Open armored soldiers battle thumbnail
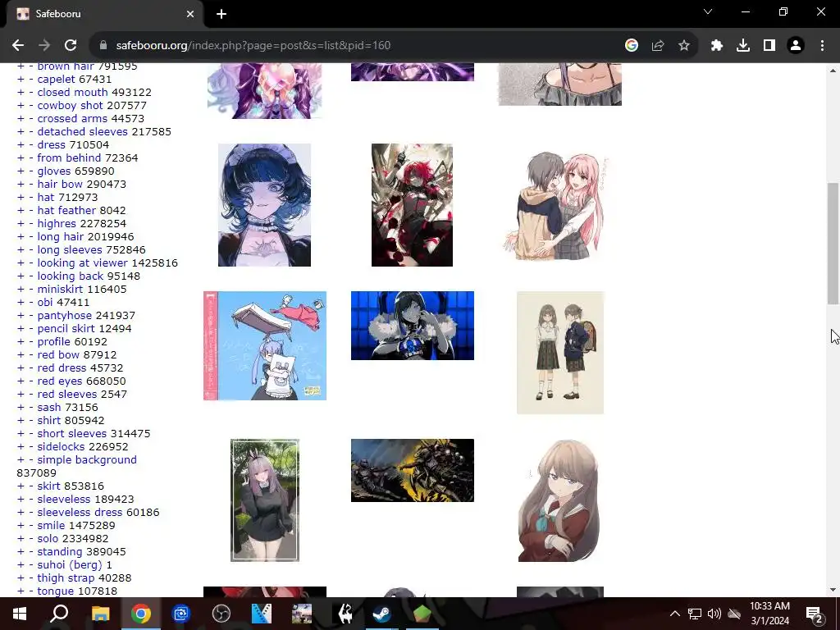The width and height of the screenshot is (840, 630). (413, 470)
